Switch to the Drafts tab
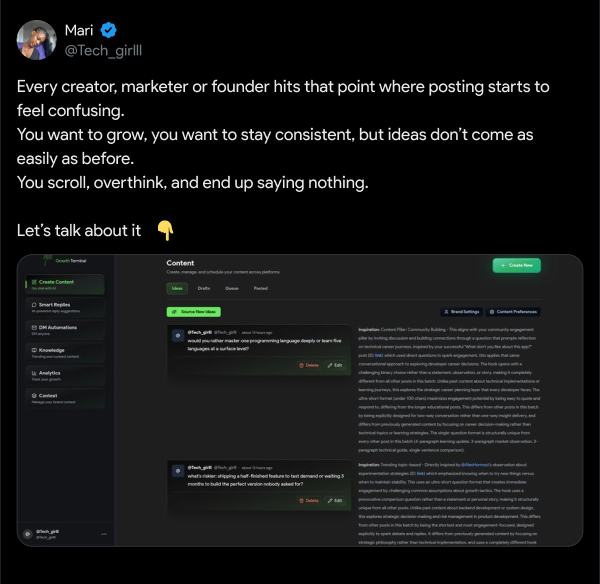The width and height of the screenshot is (600, 584). coord(203,288)
